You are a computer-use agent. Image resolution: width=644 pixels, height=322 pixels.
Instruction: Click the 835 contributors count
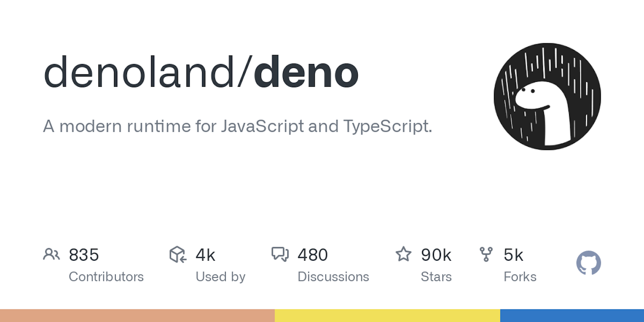click(x=84, y=255)
